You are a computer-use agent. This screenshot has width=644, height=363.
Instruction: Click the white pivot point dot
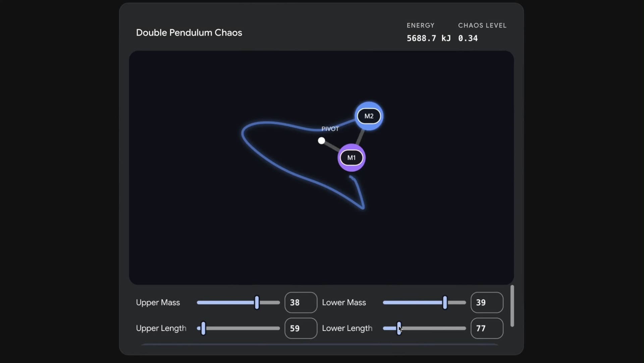321,141
